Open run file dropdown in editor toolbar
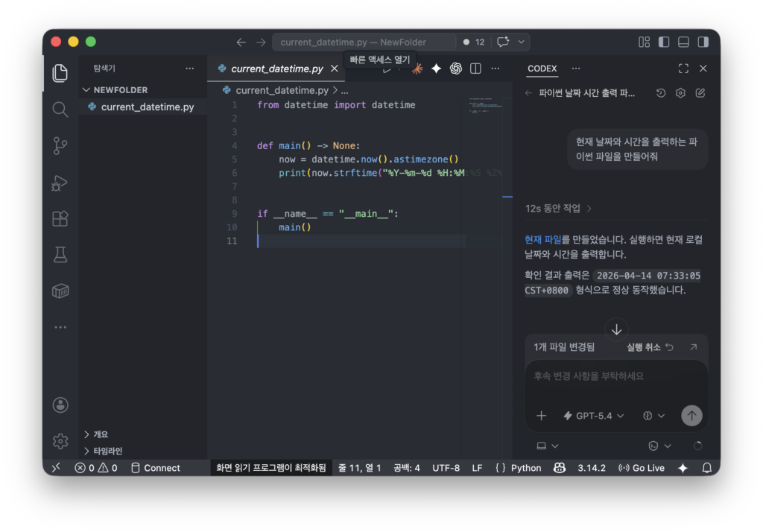Screen dimensions: 763x532 [x=399, y=69]
